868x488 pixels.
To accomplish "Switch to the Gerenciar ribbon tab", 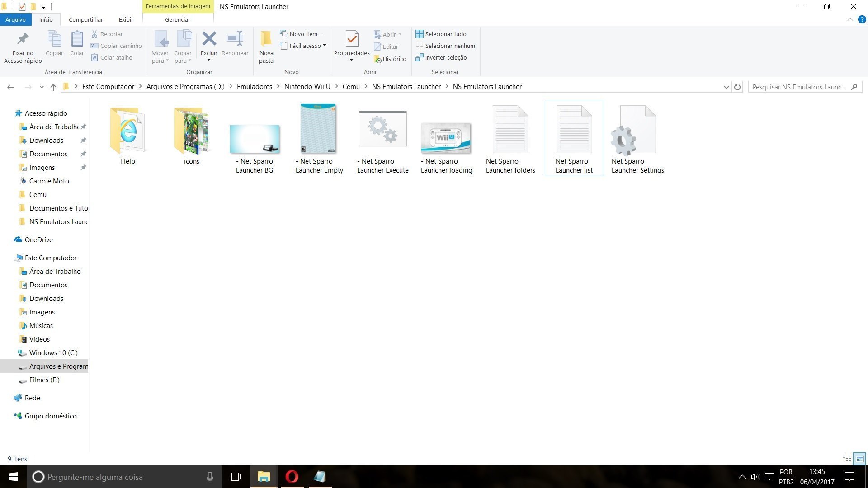I will click(x=178, y=19).
